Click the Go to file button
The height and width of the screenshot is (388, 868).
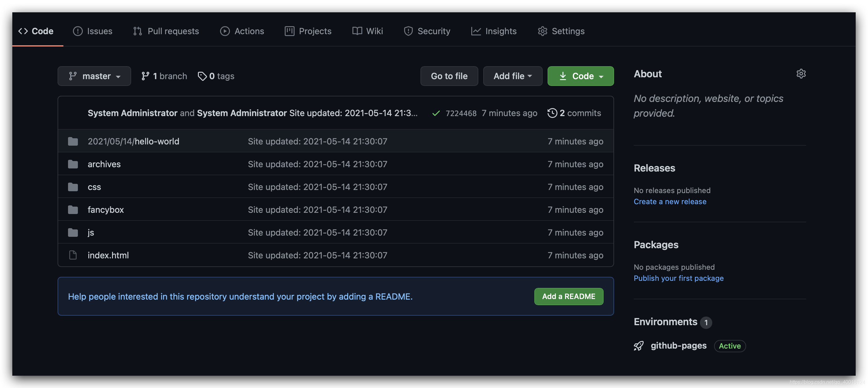449,76
